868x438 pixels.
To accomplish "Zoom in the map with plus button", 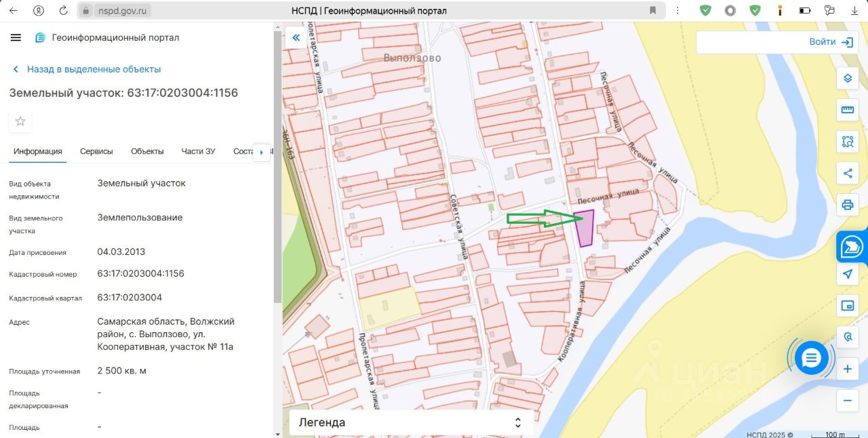I will coord(847,370).
